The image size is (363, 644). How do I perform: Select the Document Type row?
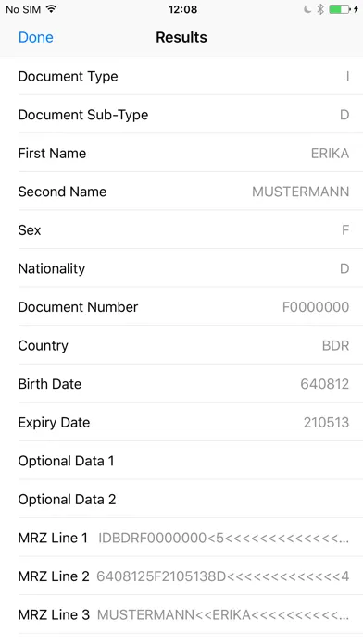click(x=181, y=77)
